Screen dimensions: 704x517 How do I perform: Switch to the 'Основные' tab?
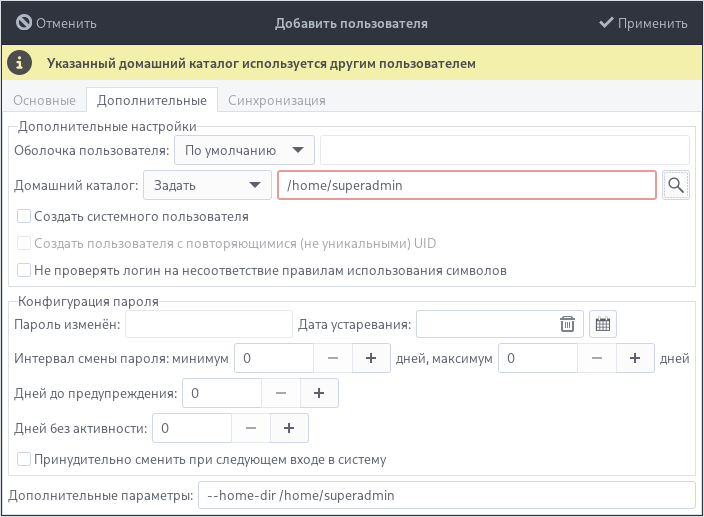(x=44, y=100)
